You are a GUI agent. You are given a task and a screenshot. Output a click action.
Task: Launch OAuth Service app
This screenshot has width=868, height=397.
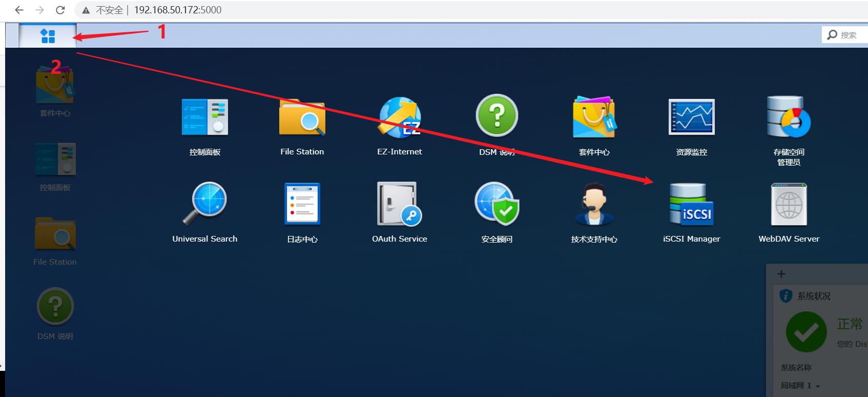pyautogui.click(x=400, y=204)
